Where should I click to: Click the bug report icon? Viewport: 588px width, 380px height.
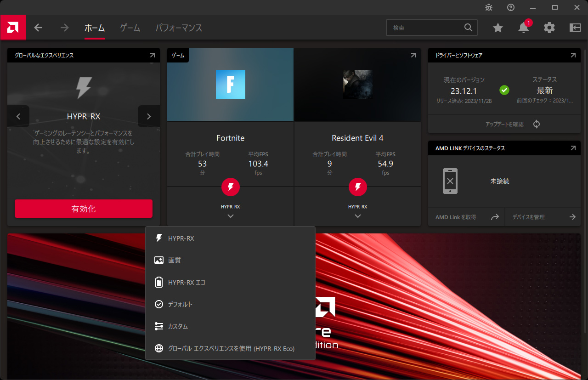click(488, 7)
